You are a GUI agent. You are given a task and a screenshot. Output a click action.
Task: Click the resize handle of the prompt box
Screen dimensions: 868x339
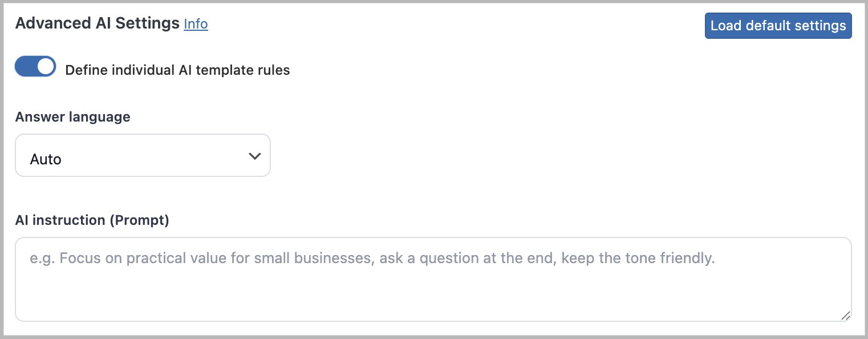pyautogui.click(x=845, y=315)
